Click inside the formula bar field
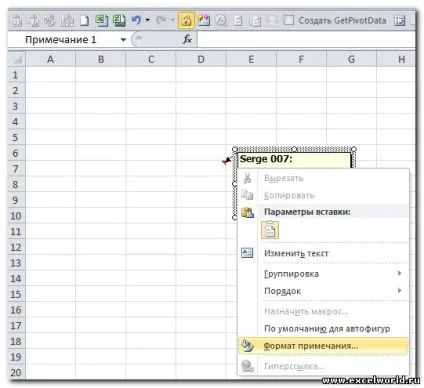Screen dimensions: 424x388 coord(306,40)
